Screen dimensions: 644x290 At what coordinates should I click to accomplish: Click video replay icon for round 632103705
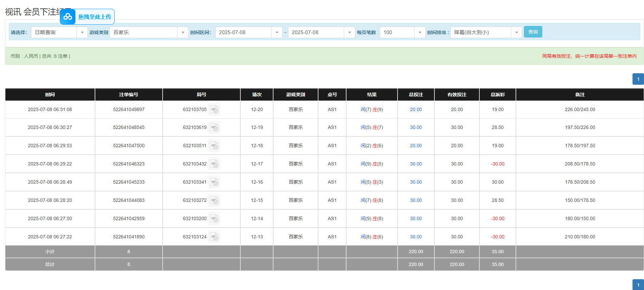(214, 110)
